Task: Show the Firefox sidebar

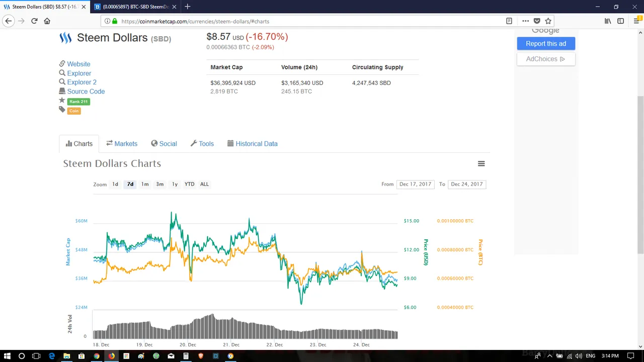Action: pos(621,21)
